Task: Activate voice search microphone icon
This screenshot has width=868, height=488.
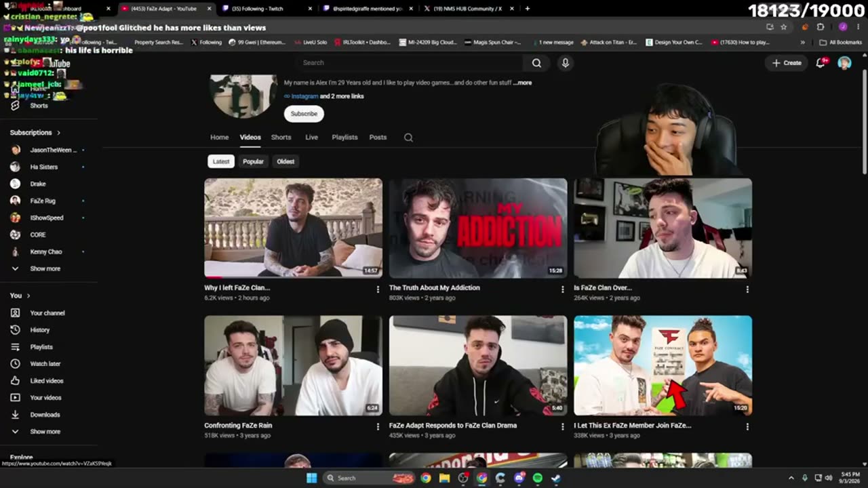Action: coord(565,63)
